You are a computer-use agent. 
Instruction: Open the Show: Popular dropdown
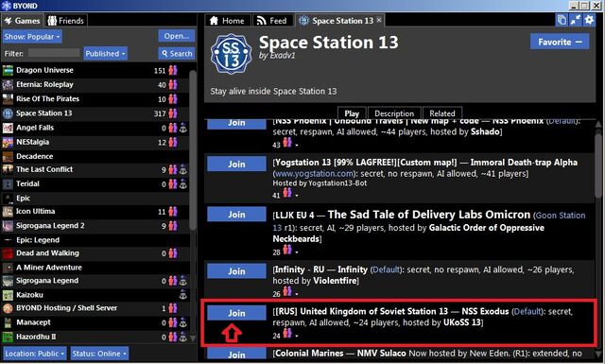click(x=32, y=37)
